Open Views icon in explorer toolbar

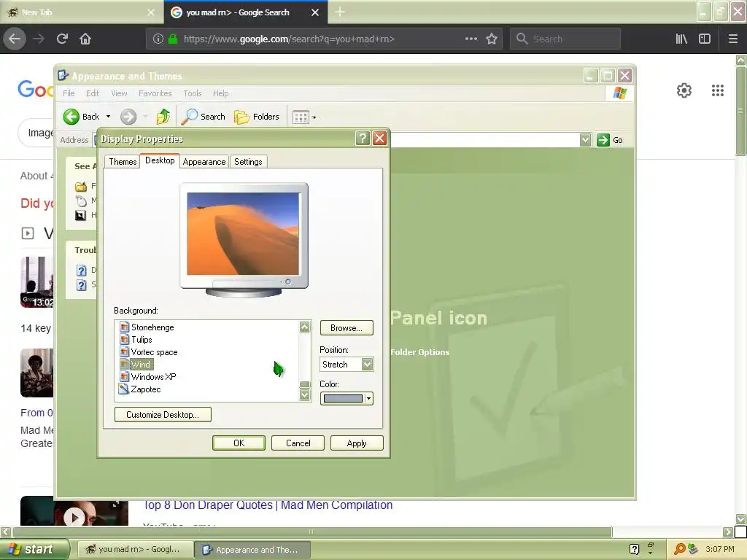tap(301, 117)
